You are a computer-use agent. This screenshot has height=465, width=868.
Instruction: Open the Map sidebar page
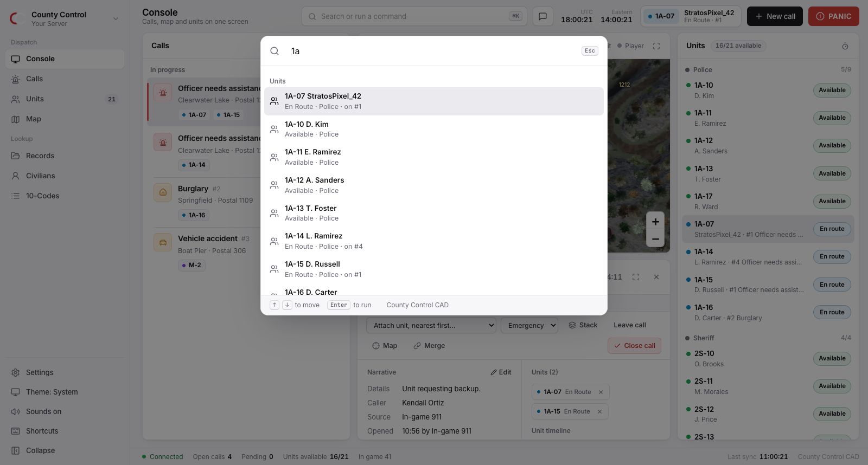pyautogui.click(x=65, y=119)
